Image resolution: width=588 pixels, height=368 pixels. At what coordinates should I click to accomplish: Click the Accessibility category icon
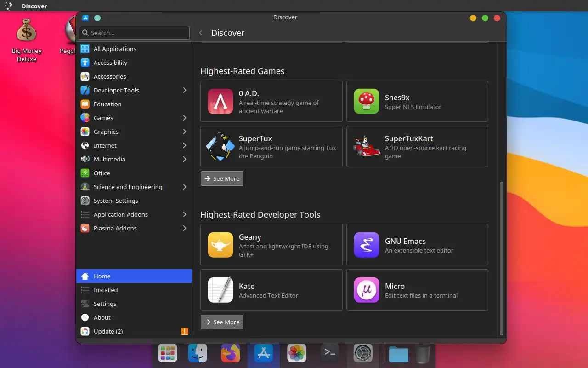pyautogui.click(x=85, y=63)
